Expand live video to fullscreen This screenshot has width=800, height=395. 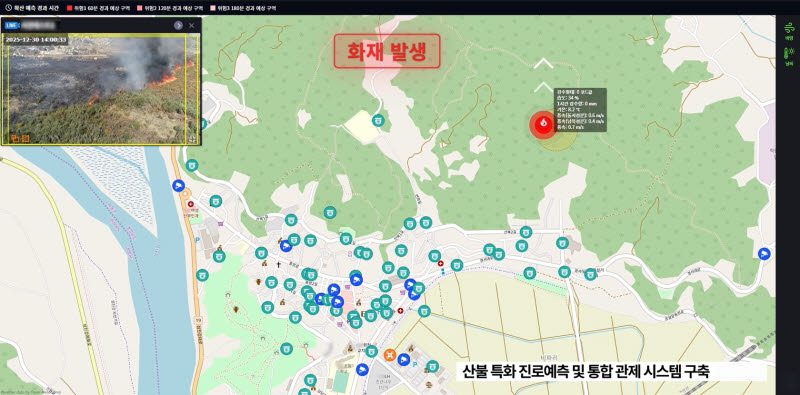[x=193, y=139]
